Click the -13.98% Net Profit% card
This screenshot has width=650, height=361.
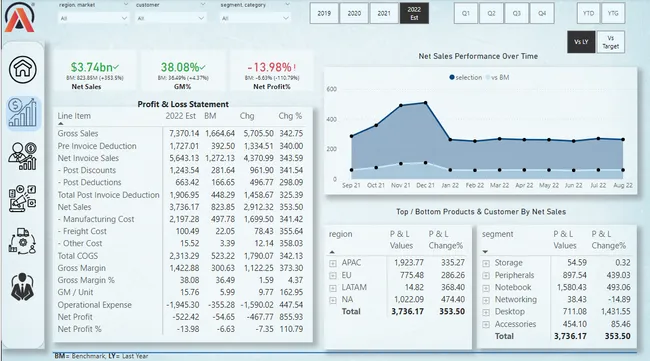[x=272, y=71]
